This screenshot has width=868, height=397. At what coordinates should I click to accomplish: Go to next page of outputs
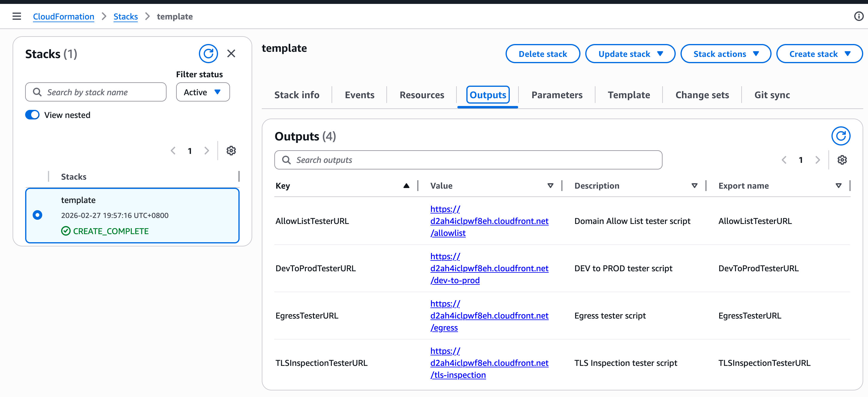pyautogui.click(x=817, y=160)
